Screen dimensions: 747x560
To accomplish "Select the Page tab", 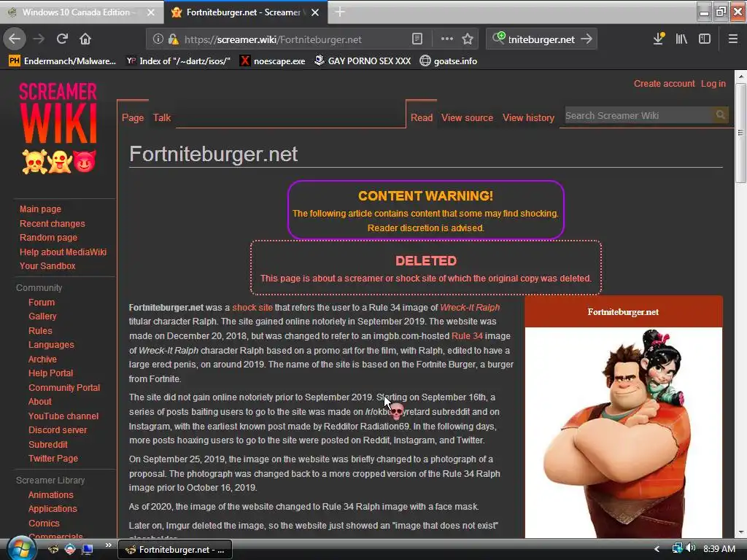I will tap(133, 117).
